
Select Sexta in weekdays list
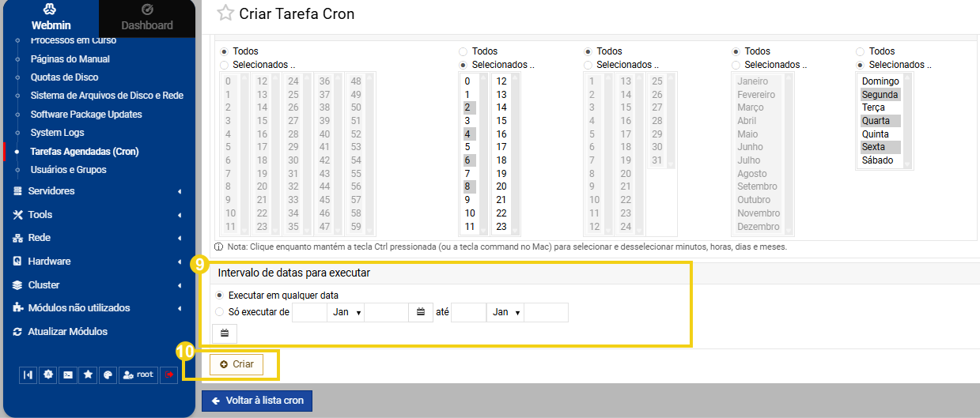point(880,147)
